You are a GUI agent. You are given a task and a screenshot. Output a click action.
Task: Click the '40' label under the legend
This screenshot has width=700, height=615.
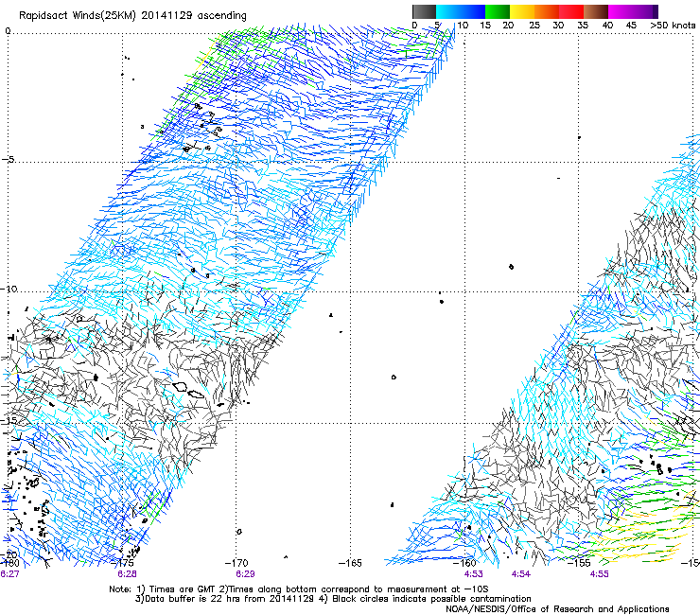click(x=607, y=26)
